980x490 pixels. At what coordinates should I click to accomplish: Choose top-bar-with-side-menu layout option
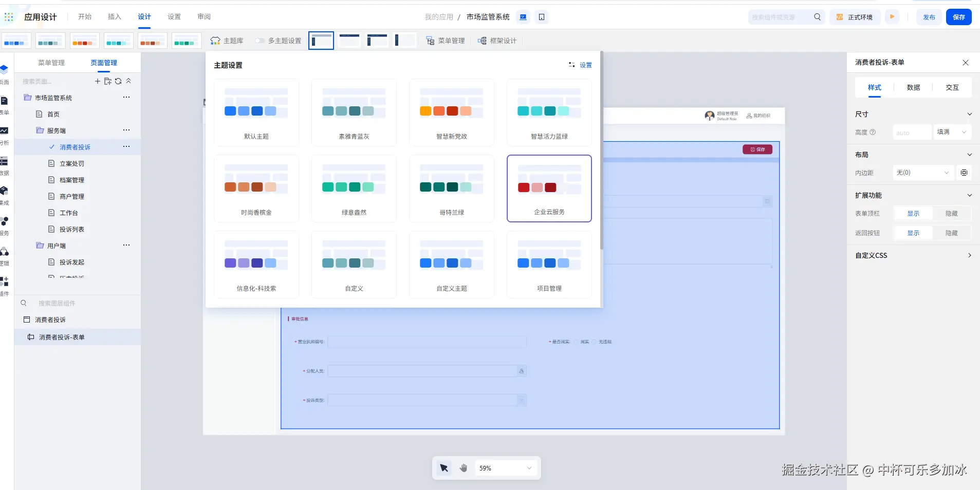click(x=377, y=41)
